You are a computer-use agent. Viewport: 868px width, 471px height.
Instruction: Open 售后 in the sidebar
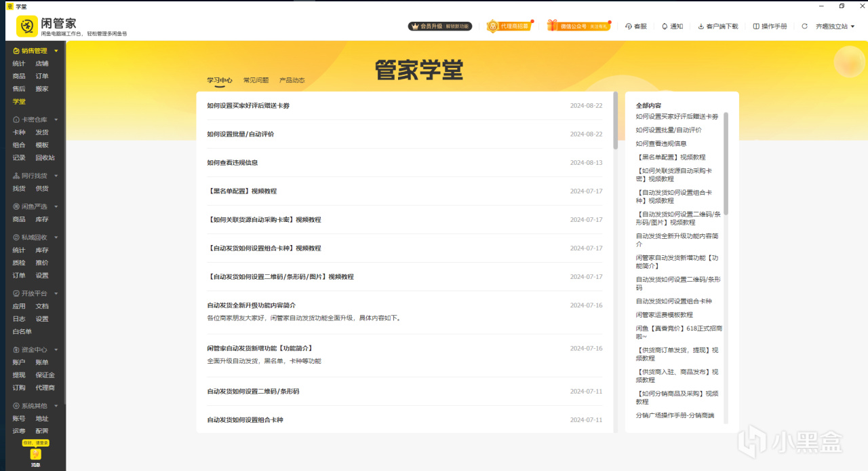click(x=19, y=89)
